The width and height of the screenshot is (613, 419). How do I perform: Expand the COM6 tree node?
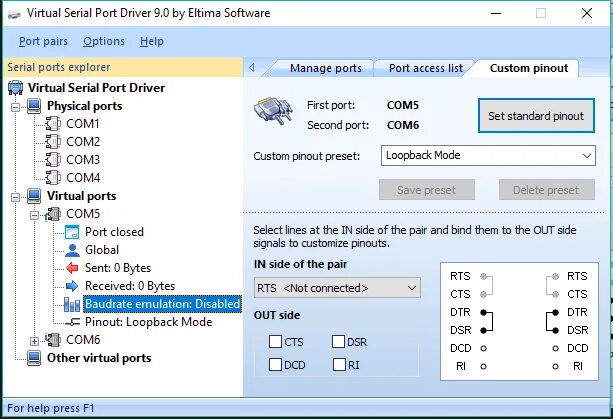click(34, 341)
